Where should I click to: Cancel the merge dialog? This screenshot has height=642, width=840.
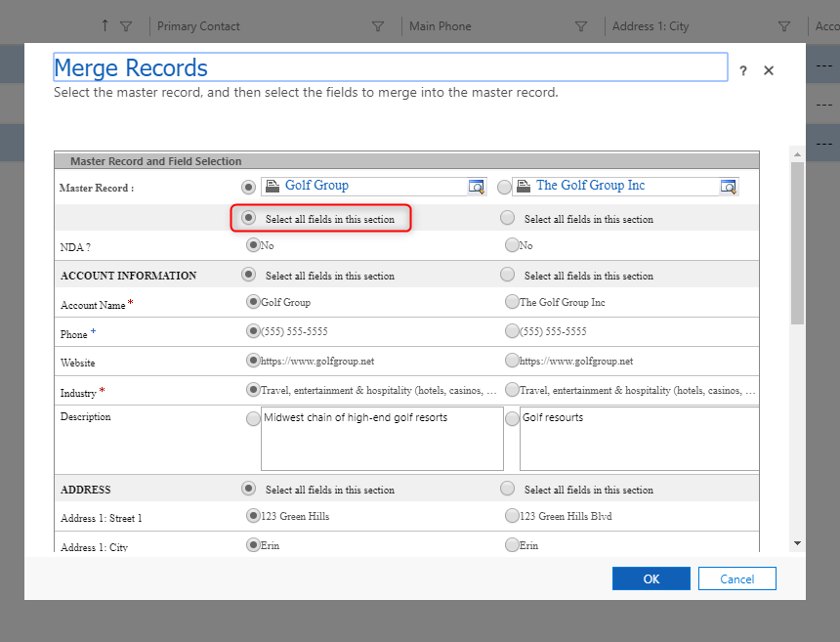737,578
